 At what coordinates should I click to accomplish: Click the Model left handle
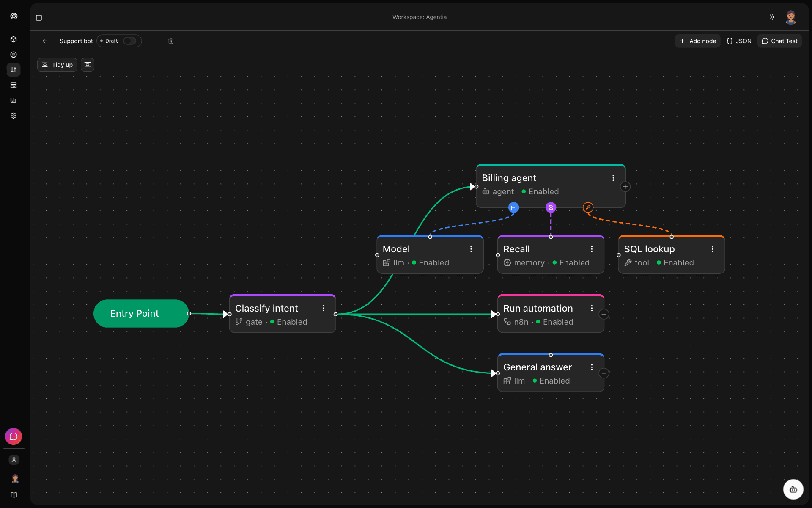(x=377, y=255)
